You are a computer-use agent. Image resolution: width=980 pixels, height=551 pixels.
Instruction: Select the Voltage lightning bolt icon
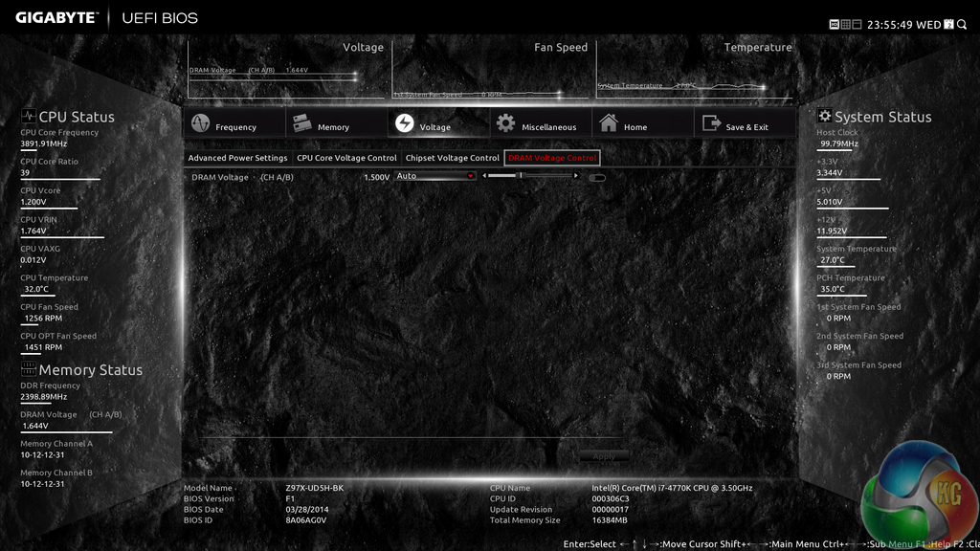tap(405, 123)
